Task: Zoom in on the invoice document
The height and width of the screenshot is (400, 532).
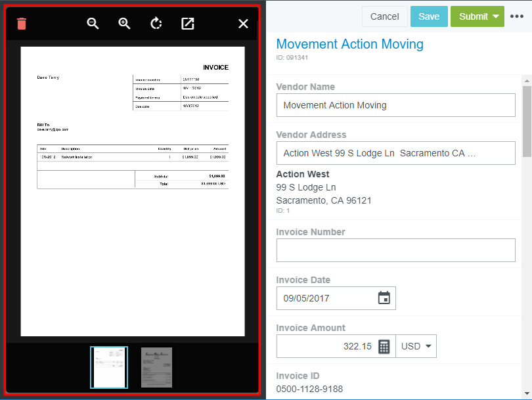Action: [x=125, y=24]
